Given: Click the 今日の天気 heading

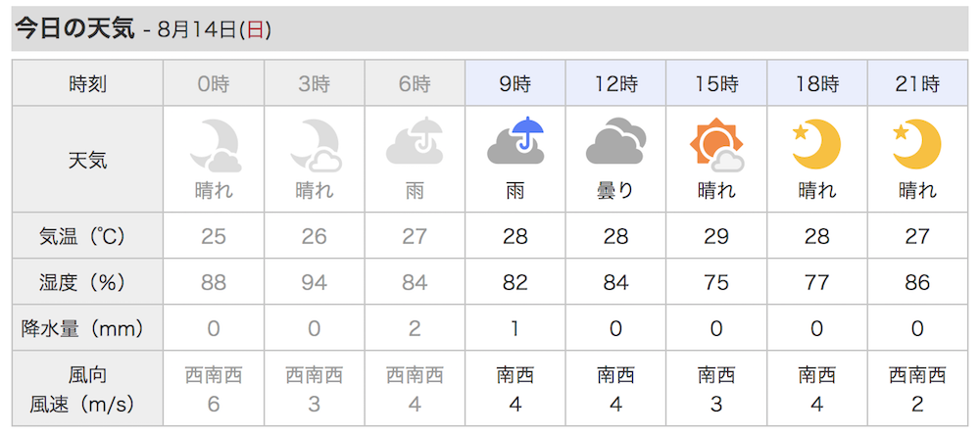Looking at the screenshot, I should click(74, 28).
